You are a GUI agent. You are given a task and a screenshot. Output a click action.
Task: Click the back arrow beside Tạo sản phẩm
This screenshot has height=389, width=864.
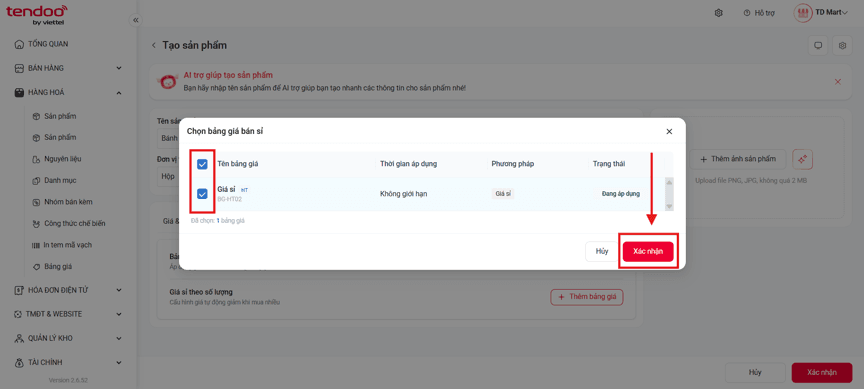154,45
